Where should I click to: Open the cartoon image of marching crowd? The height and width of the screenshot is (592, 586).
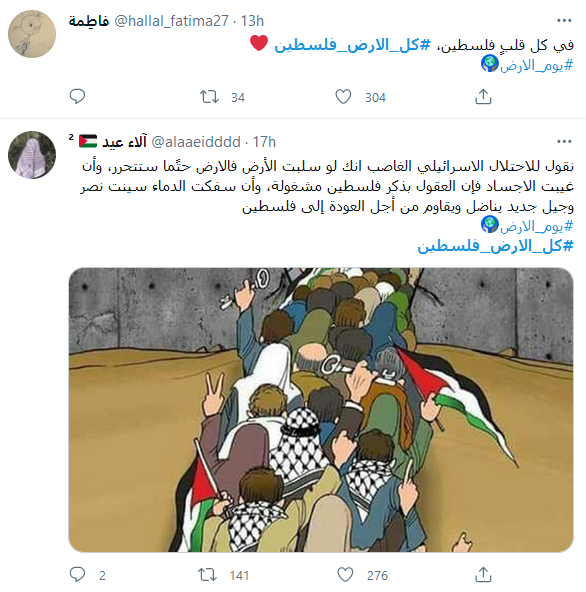(x=321, y=410)
